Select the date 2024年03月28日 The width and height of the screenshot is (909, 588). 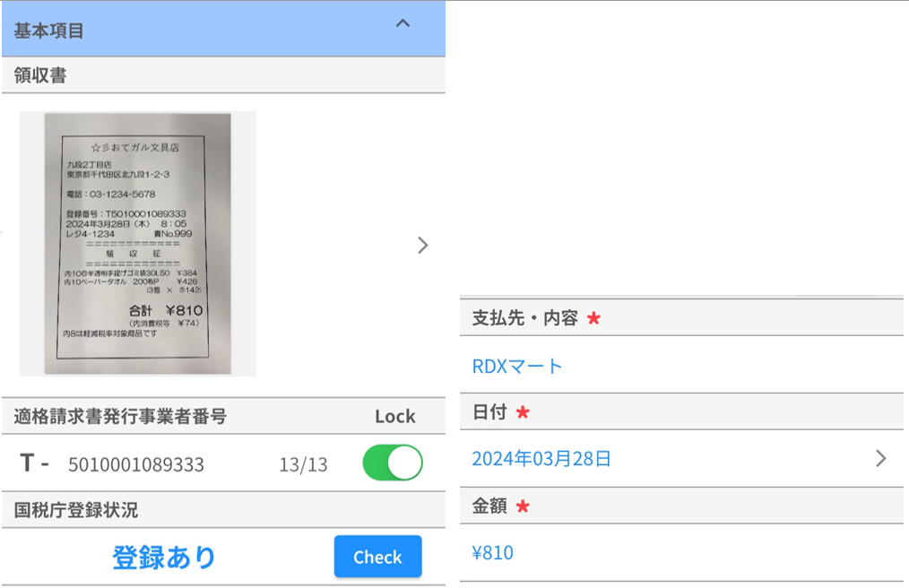click(541, 460)
